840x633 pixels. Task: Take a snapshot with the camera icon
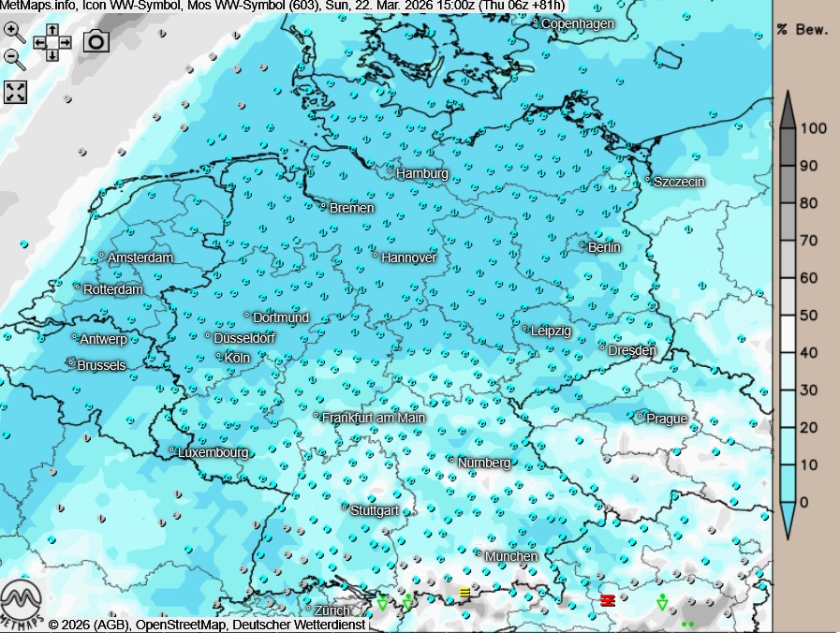click(96, 41)
